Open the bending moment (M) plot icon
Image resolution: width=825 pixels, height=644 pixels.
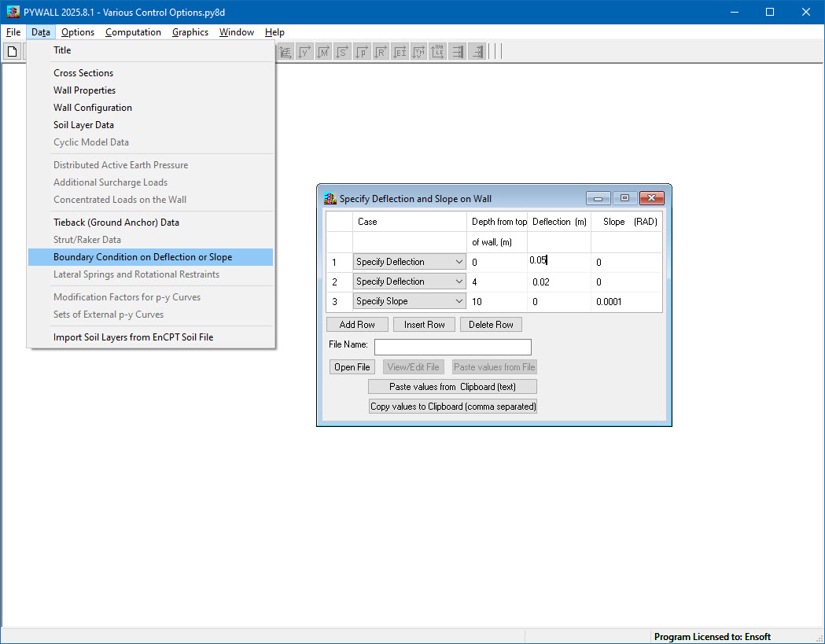(x=323, y=51)
